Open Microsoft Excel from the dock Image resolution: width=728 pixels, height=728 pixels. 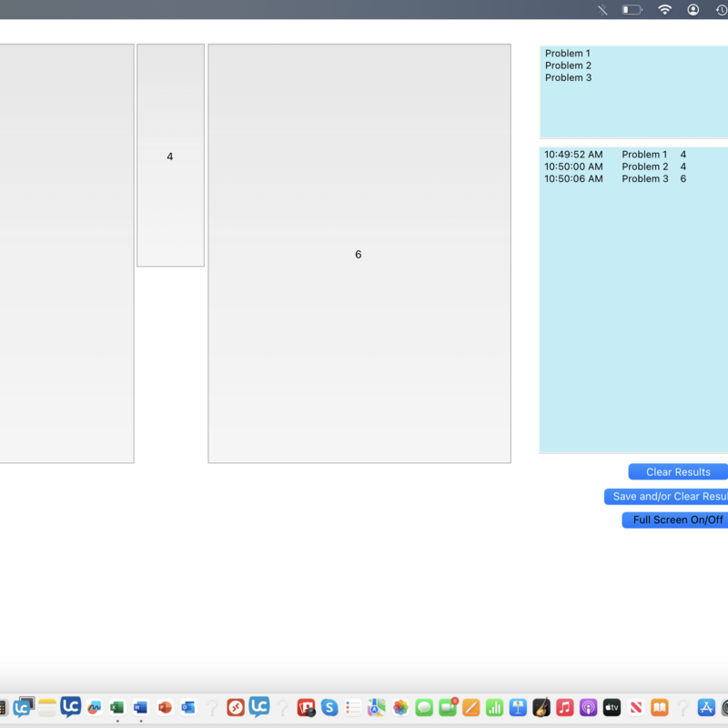(117, 707)
